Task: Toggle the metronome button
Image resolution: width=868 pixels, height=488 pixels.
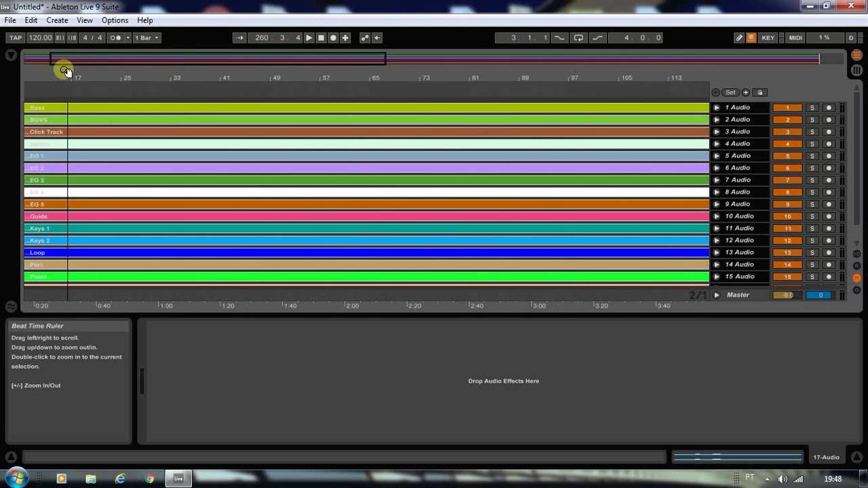Action: [115, 38]
